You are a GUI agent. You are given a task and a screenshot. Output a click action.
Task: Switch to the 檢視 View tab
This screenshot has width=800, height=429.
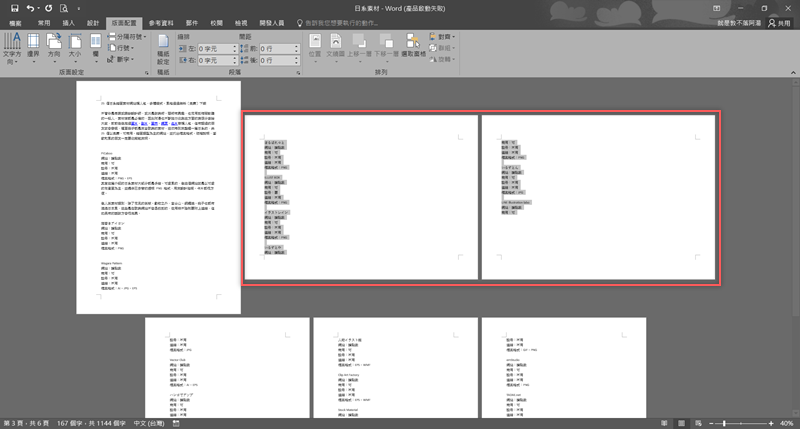coord(241,23)
